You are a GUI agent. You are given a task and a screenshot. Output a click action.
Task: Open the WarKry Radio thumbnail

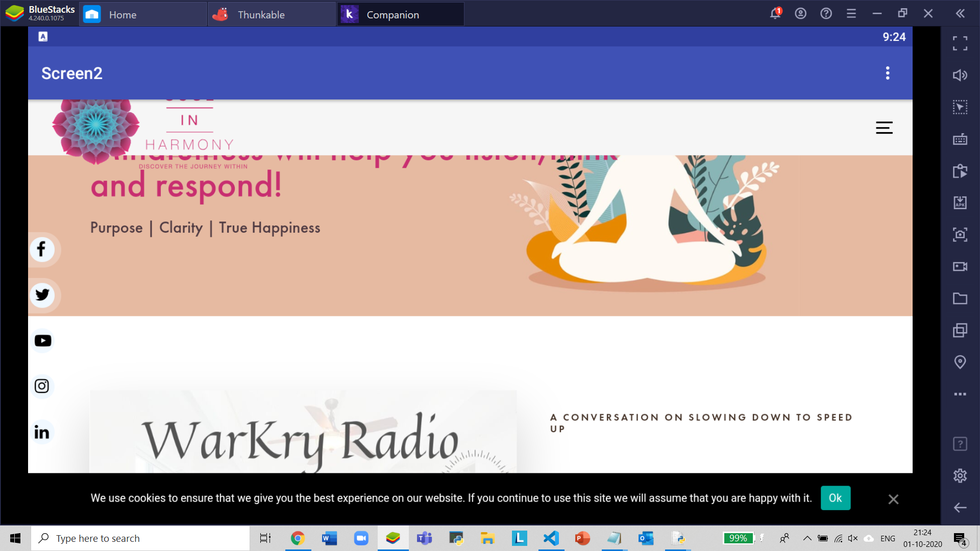coord(303,432)
